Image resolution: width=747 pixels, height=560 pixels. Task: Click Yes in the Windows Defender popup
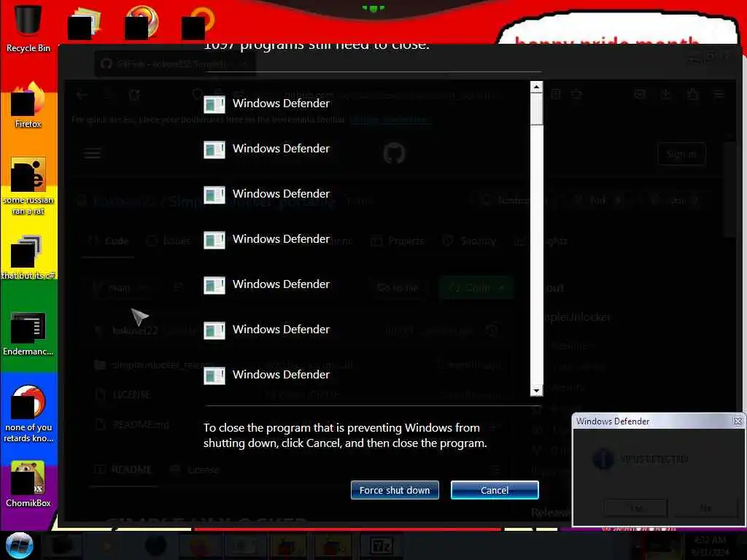pos(636,508)
